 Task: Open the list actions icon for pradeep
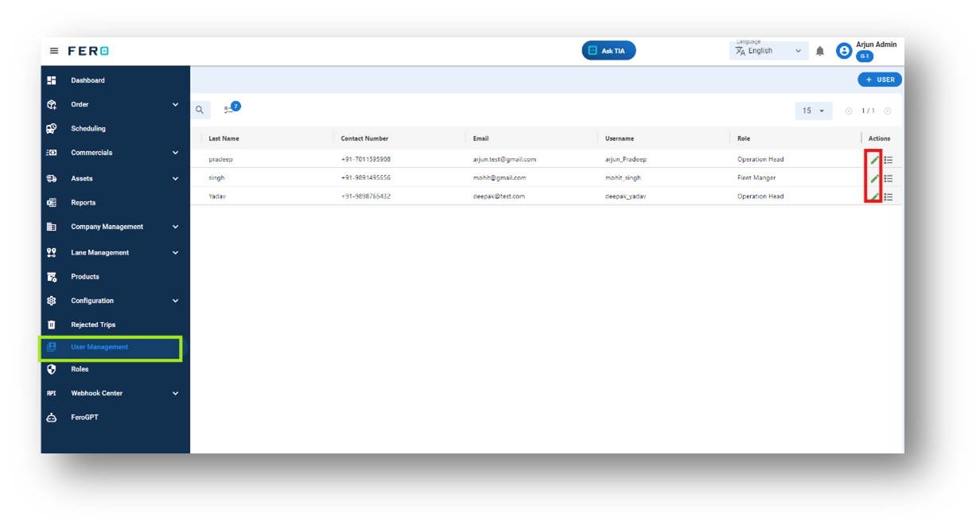889,160
